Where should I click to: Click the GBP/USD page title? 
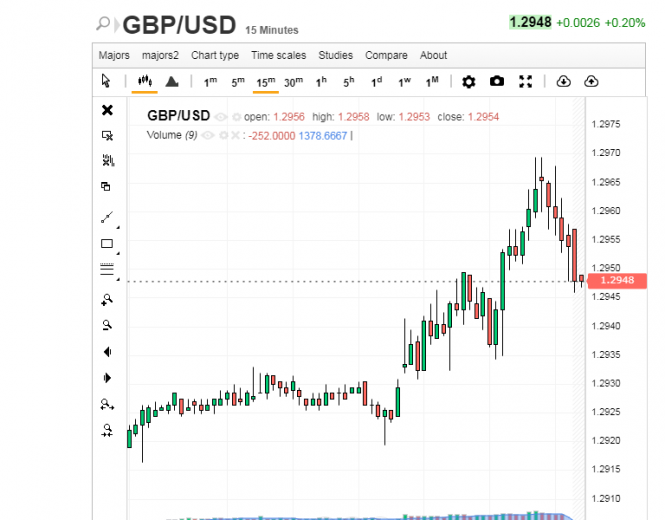179,25
